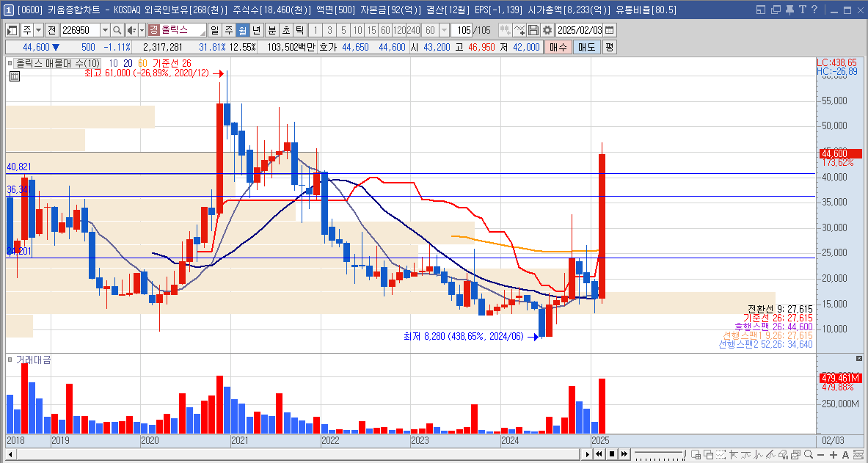
Task: Click the 평 button
Action: [x=608, y=47]
